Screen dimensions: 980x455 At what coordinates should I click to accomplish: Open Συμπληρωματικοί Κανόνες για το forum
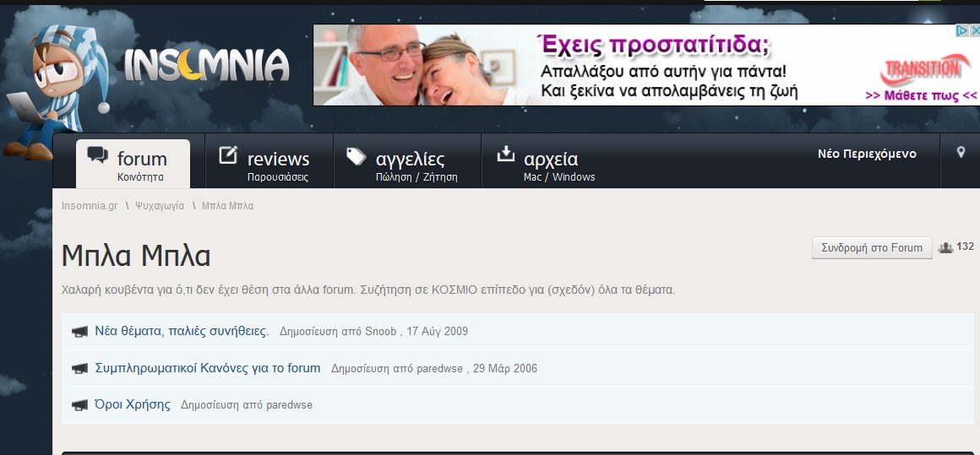[x=208, y=368]
